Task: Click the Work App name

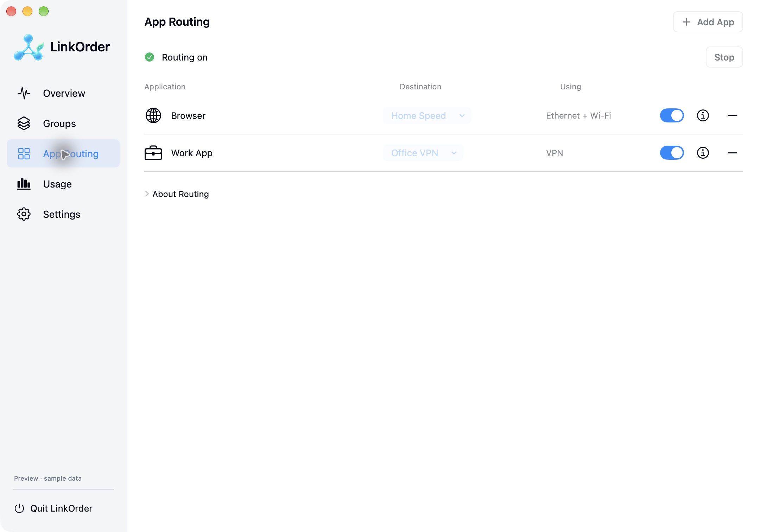Action: tap(192, 153)
